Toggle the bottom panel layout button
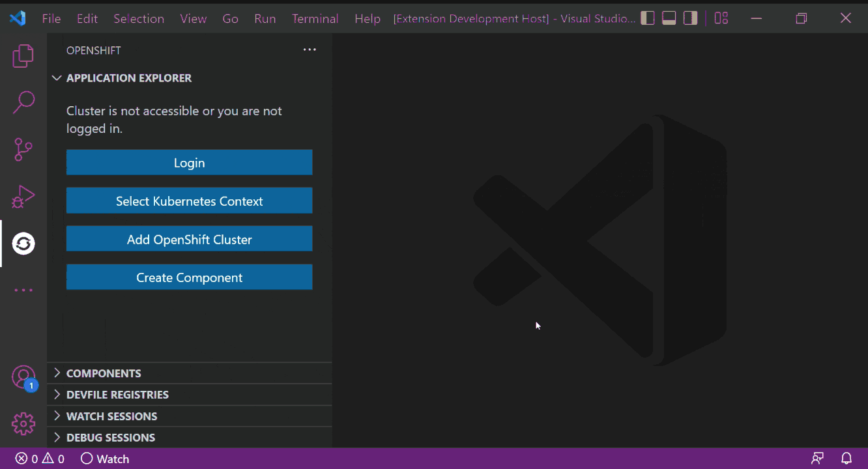The image size is (868, 469). tap(669, 18)
